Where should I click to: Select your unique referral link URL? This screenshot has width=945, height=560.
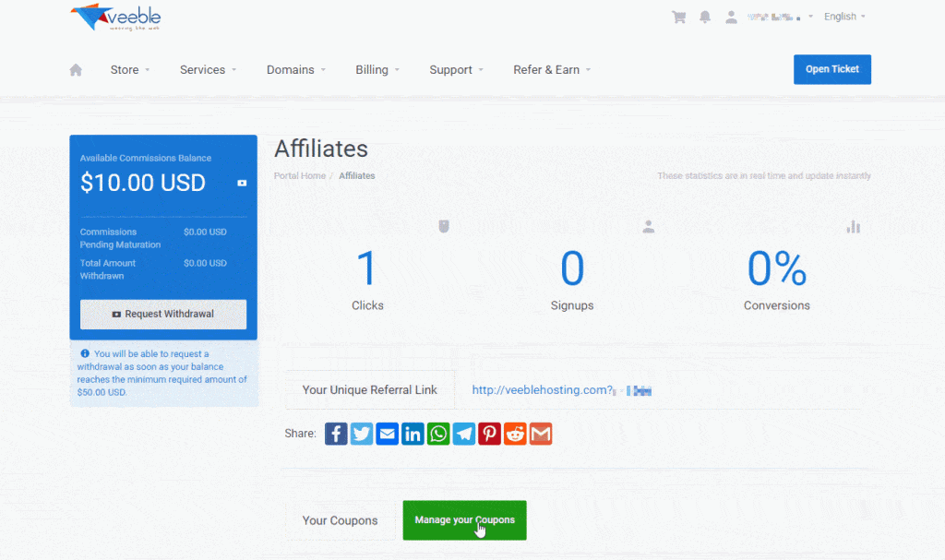[x=544, y=389]
